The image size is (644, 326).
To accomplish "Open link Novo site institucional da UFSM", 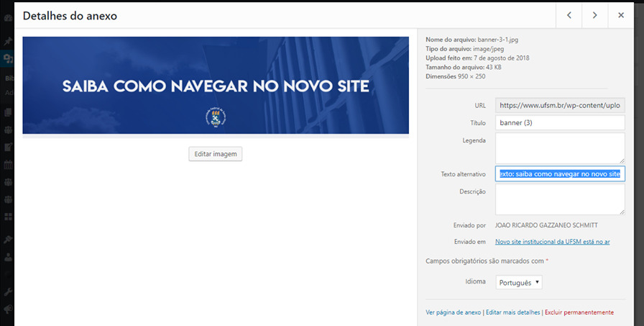I will tap(552, 242).
